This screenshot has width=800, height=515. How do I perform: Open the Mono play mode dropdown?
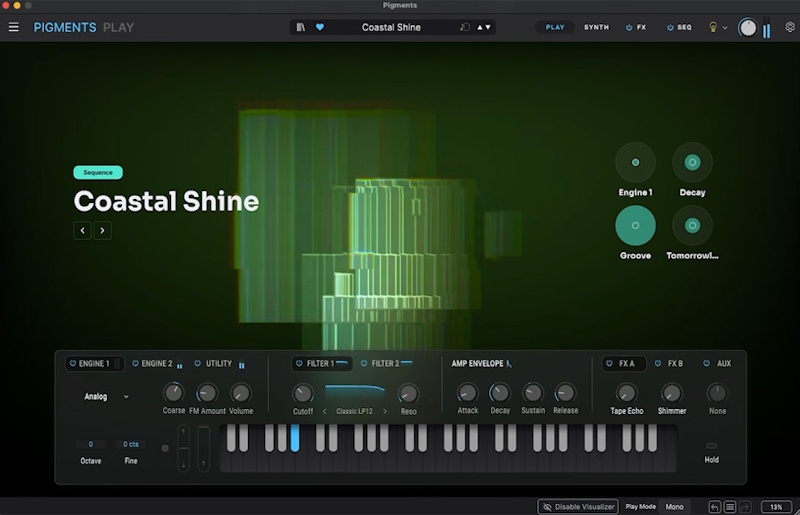pyautogui.click(x=674, y=507)
